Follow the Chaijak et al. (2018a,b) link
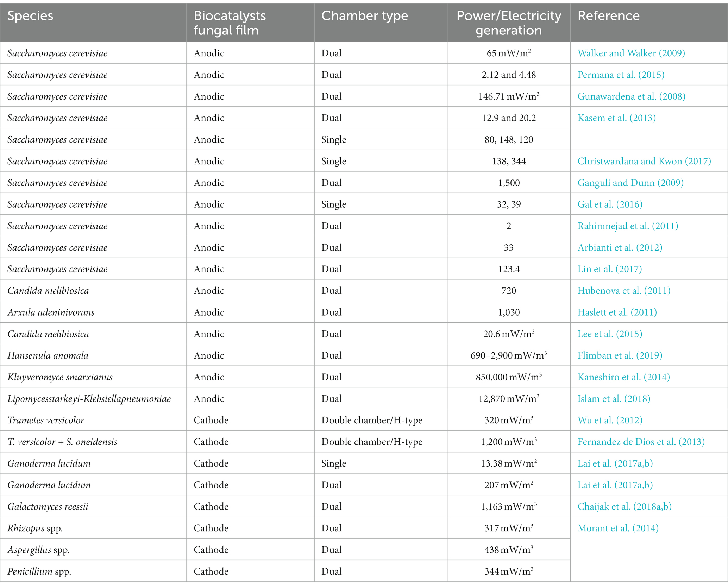Viewport: 728px width, 588px height. pyautogui.click(x=625, y=507)
